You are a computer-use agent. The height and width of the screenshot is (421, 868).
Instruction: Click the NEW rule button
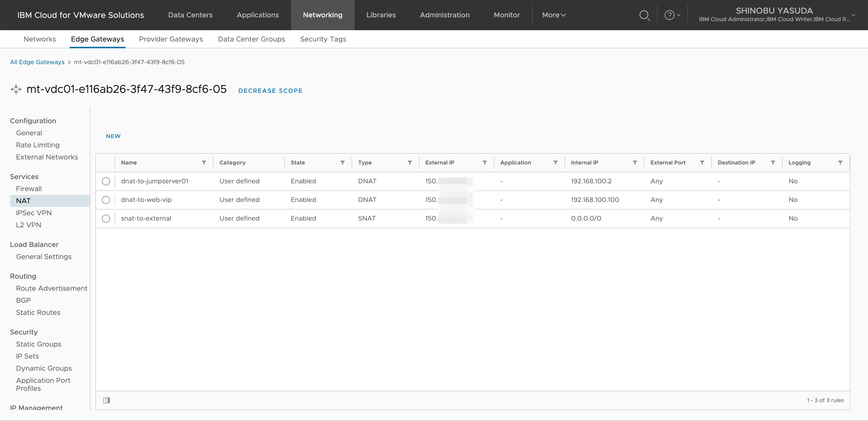(113, 136)
